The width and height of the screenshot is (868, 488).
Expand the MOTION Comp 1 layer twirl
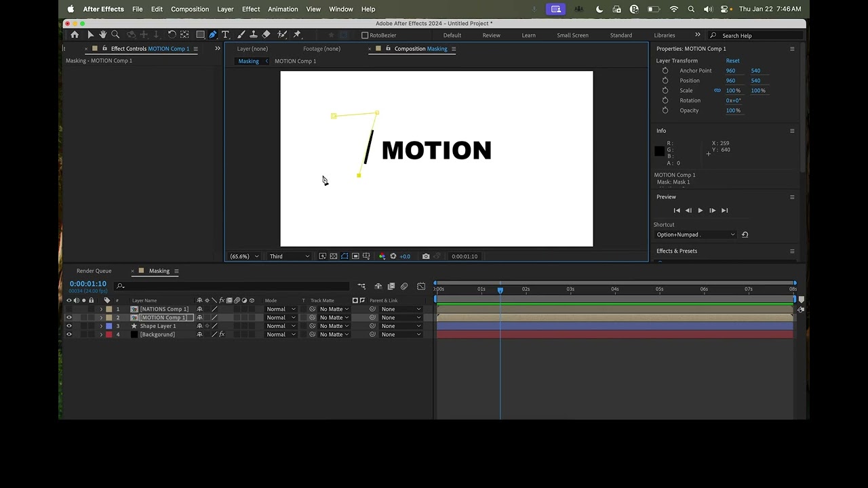point(101,317)
